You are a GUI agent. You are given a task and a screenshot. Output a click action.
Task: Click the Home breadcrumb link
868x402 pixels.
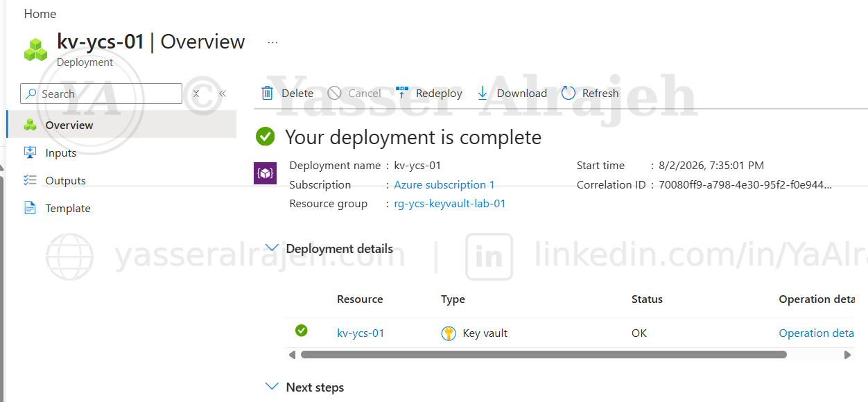40,14
